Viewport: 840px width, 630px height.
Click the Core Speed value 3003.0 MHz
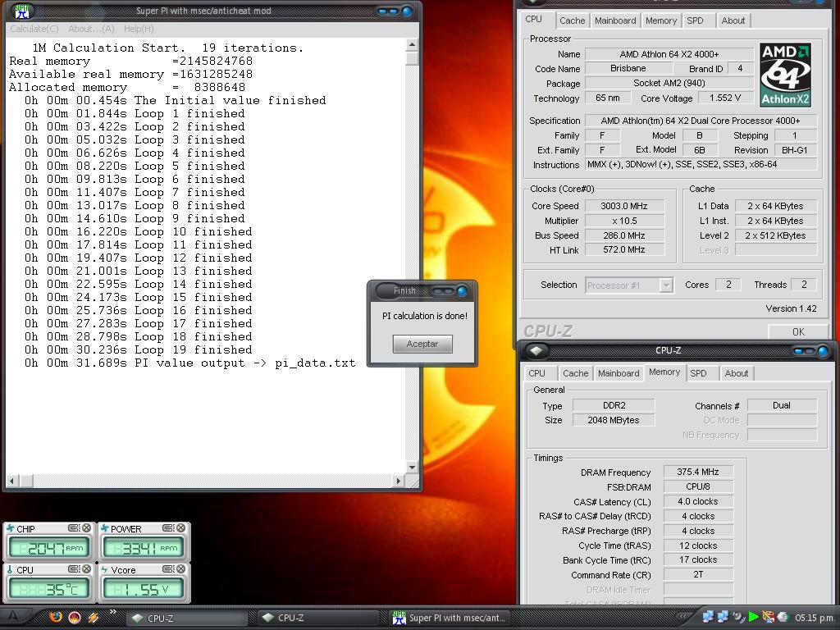[x=624, y=206]
